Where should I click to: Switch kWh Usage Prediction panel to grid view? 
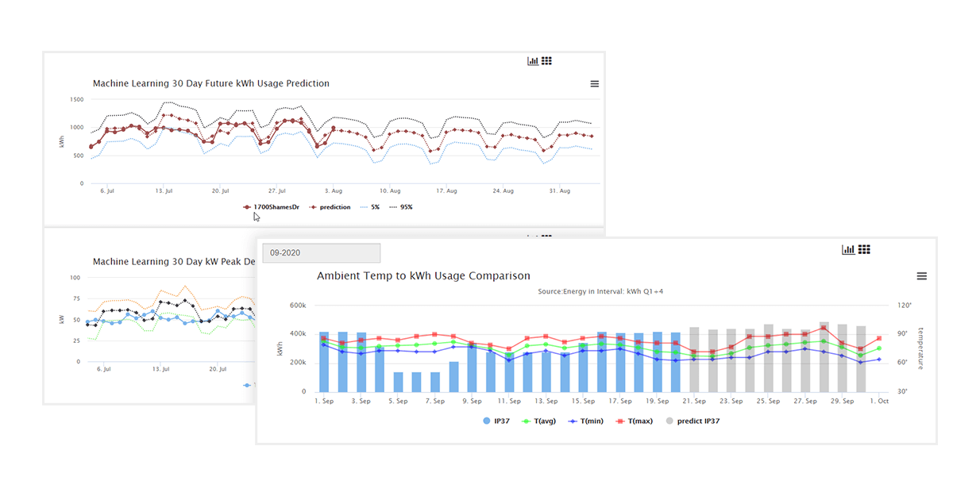pos(546,61)
